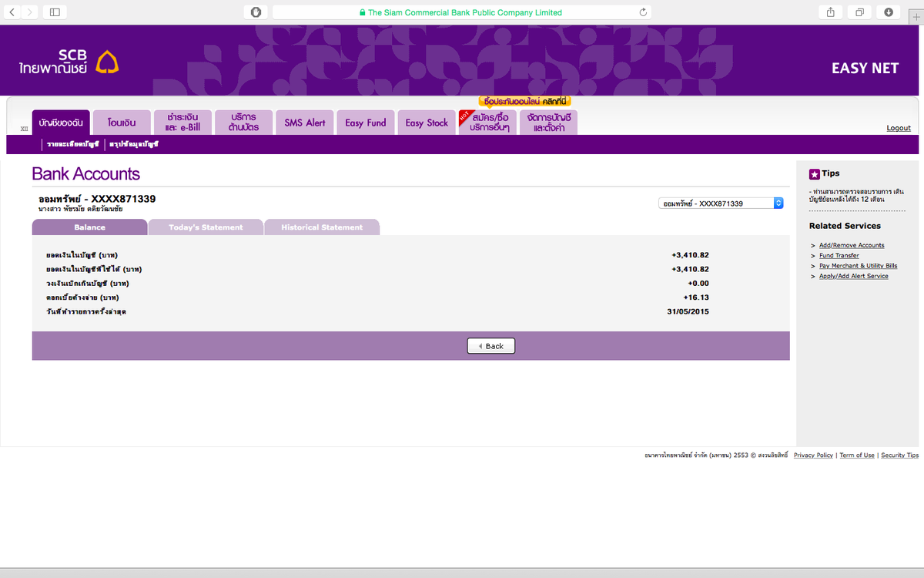
Task: Click accrued interest value +16.13
Action: 696,297
